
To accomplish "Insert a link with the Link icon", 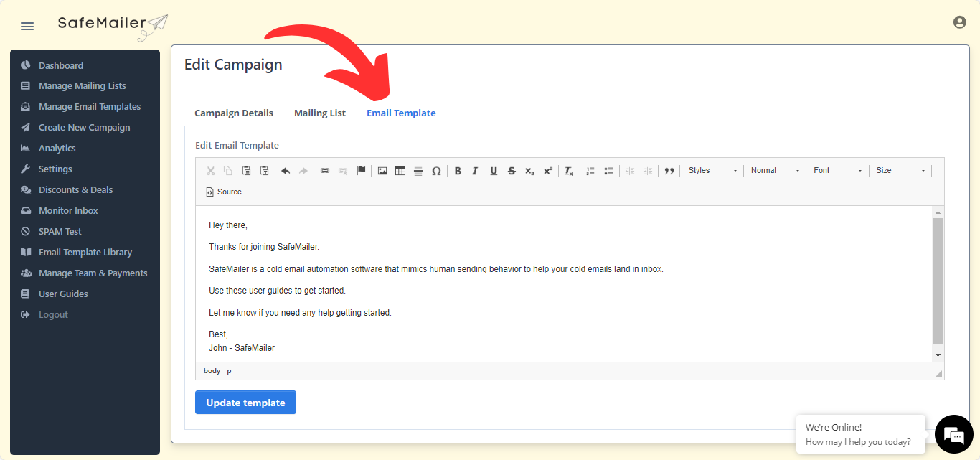I will [x=325, y=171].
